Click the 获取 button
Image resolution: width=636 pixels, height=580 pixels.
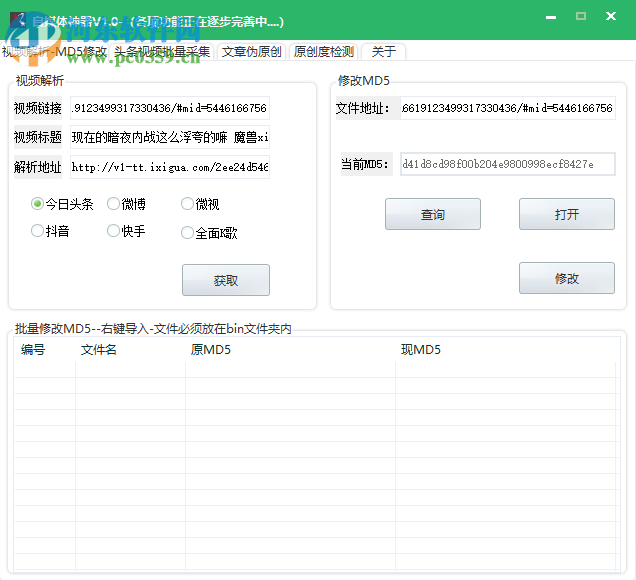[226, 280]
